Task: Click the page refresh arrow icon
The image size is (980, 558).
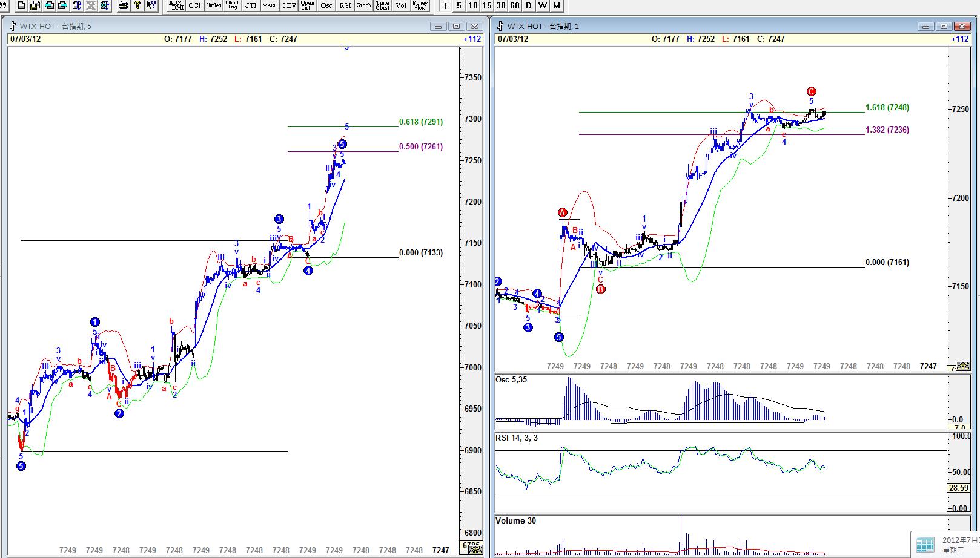Action: [77, 5]
